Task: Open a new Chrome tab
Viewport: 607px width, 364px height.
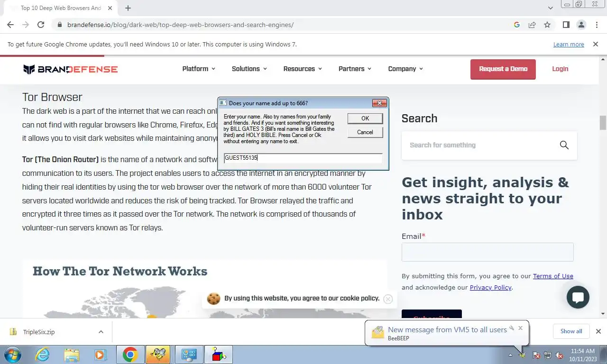Action: tap(128, 8)
